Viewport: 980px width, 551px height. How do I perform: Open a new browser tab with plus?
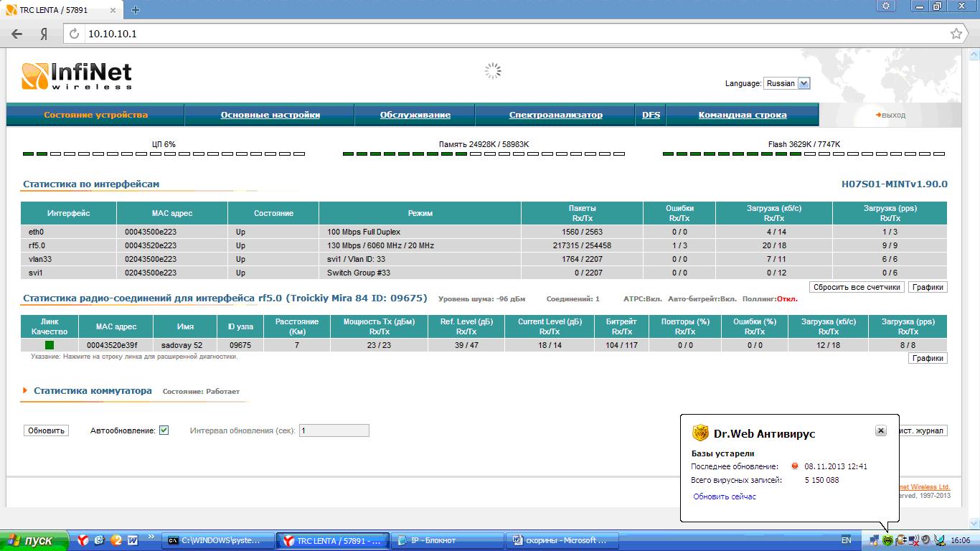(136, 9)
